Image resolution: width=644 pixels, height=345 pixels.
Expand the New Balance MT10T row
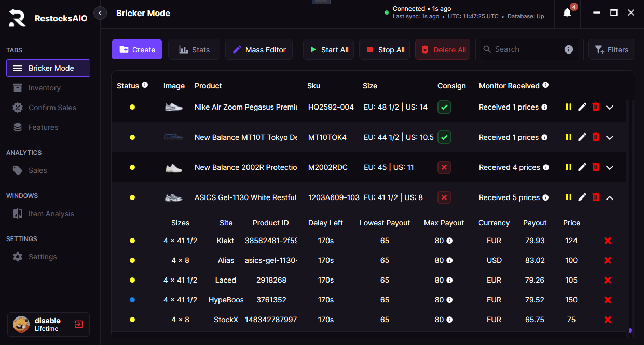610,138
